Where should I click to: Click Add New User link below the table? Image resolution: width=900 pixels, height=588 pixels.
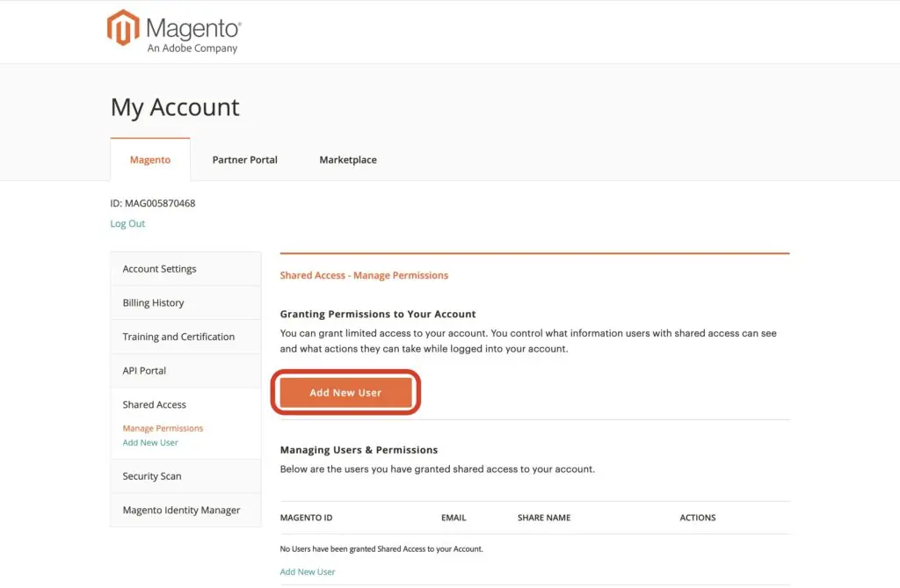pos(308,572)
